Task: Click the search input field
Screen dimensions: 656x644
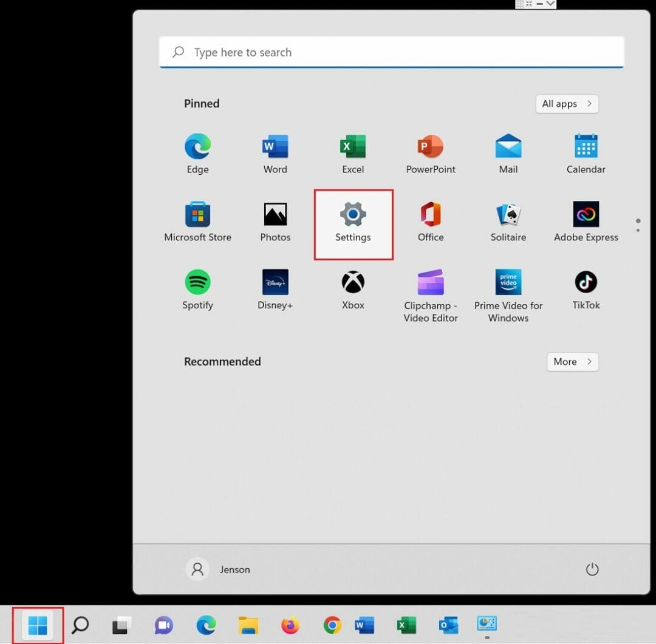Action: (x=391, y=52)
